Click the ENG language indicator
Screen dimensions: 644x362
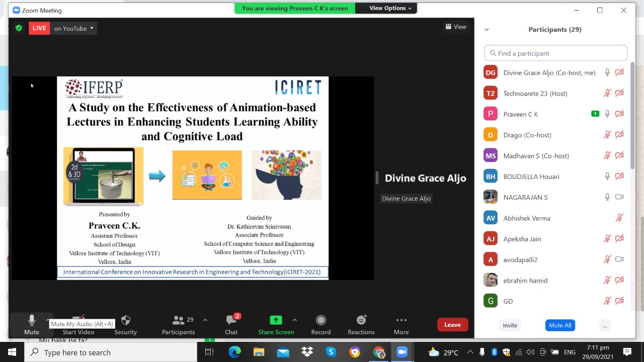click(570, 352)
